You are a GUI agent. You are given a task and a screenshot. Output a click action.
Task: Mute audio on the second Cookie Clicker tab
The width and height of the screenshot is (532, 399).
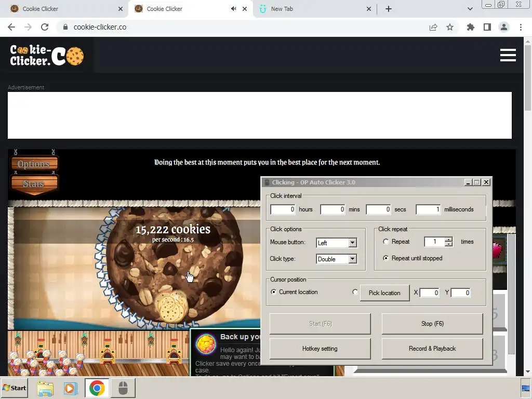pos(233,9)
